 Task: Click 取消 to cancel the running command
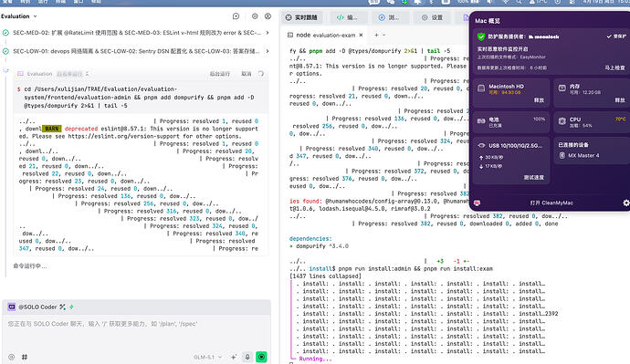point(246,74)
